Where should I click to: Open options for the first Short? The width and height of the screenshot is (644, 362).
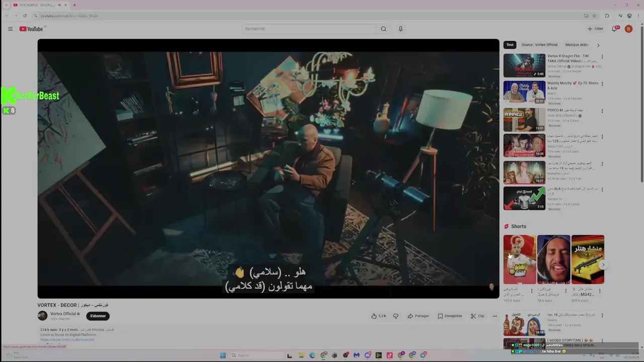tap(532, 291)
